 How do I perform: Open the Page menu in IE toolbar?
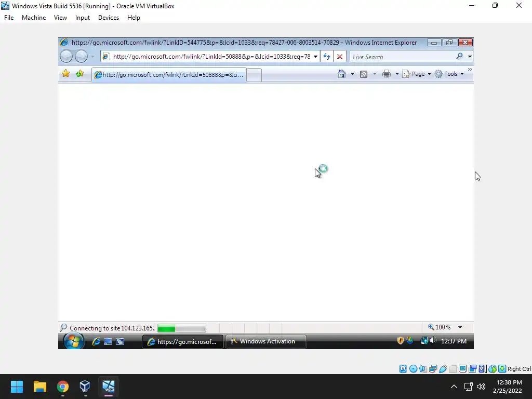pos(416,74)
